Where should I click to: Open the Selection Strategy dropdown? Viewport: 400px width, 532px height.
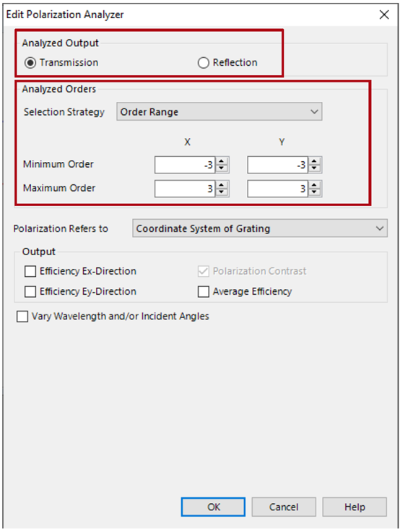click(219, 111)
